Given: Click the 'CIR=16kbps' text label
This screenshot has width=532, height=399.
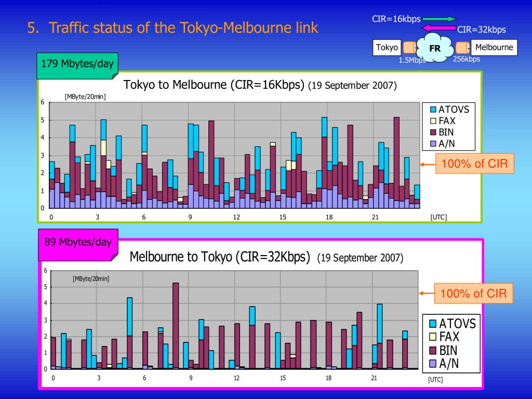Looking at the screenshot, I should 396,19.
